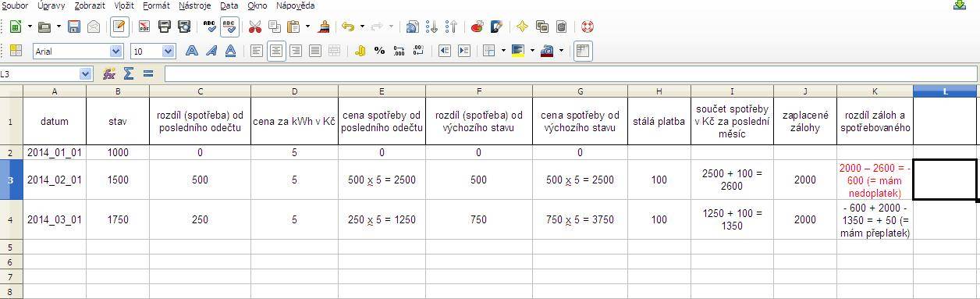Run the spelling check
Screen dimensions: 980x299
pos(209,27)
